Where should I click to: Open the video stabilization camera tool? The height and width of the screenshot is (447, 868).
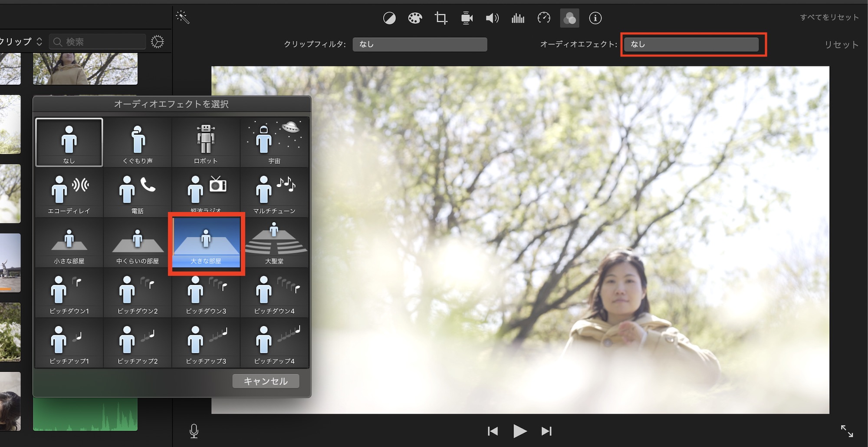pyautogui.click(x=467, y=18)
